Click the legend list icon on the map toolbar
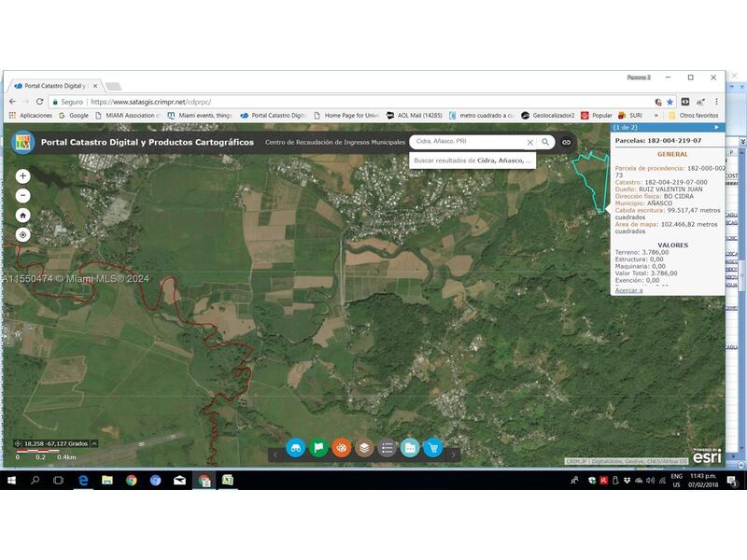The width and height of the screenshot is (747, 560). pos(385,448)
